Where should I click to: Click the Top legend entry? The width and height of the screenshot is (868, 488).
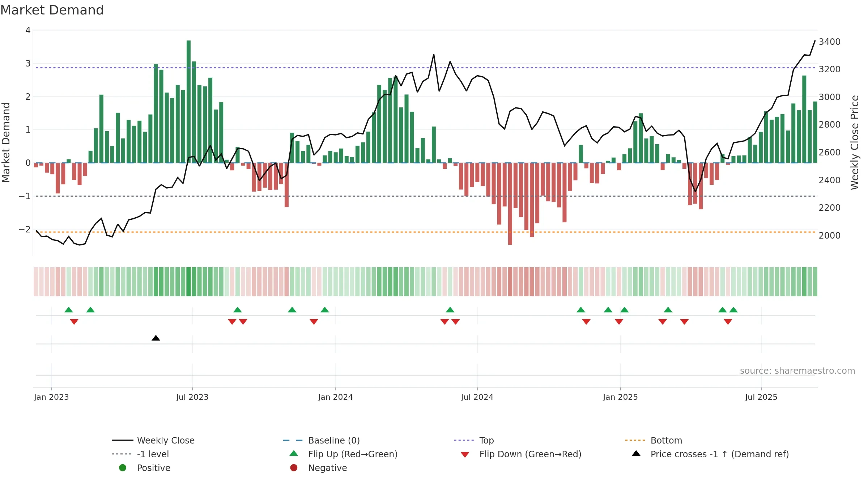[x=474, y=440]
